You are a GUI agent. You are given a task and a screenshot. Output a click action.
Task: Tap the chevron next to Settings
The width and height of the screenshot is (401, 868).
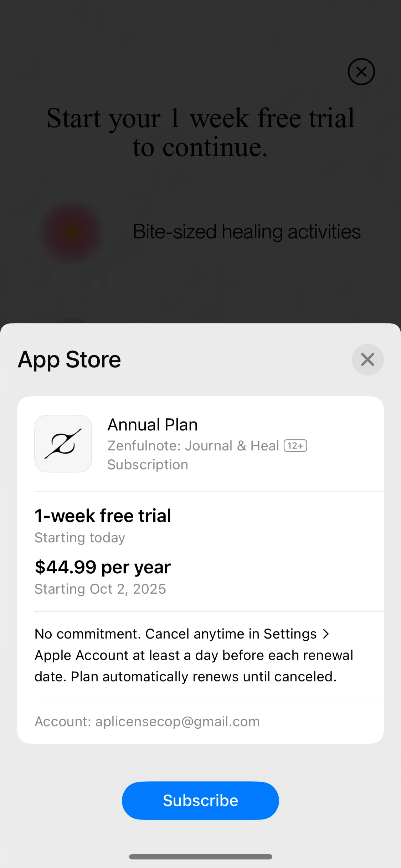click(x=326, y=634)
